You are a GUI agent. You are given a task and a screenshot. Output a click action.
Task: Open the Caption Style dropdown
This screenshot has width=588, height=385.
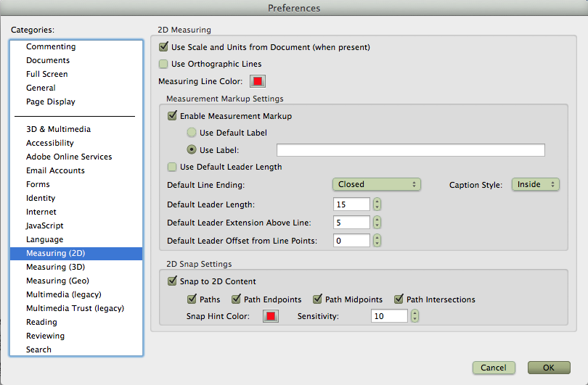536,184
